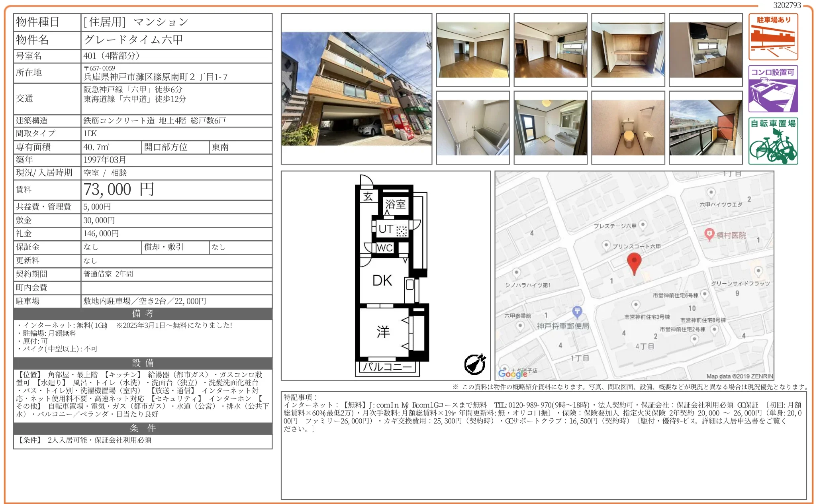819x504 pixels.
Task: Click the property name グレードタイム六甲
Action: (133, 40)
